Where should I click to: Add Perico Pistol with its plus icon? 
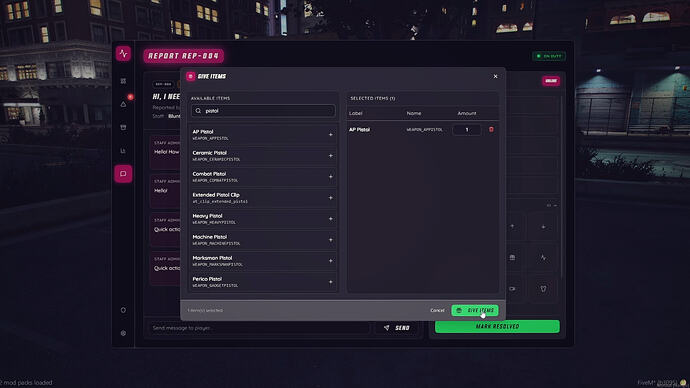tap(330, 282)
